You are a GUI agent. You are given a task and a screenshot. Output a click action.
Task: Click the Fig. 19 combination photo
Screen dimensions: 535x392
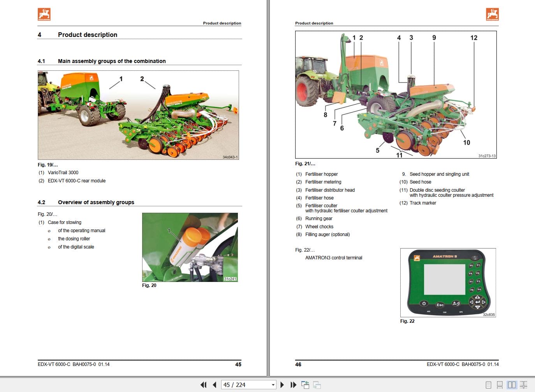[138, 115]
